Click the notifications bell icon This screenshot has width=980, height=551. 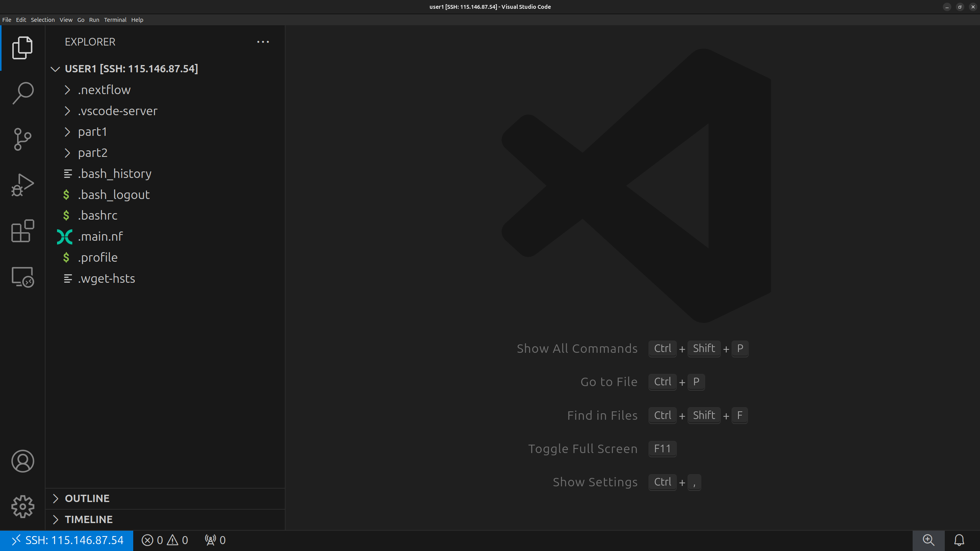pyautogui.click(x=959, y=540)
